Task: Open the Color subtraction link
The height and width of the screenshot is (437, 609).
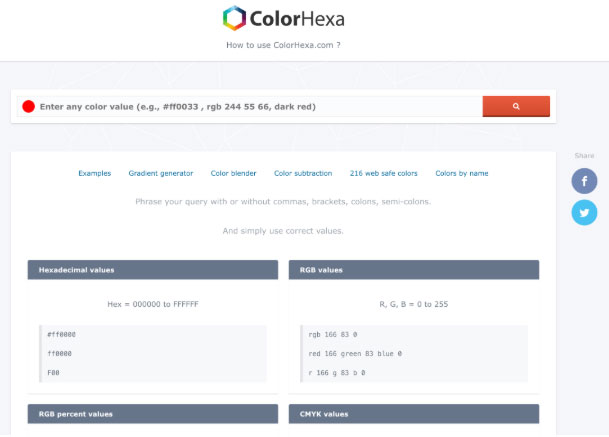Action: [303, 173]
